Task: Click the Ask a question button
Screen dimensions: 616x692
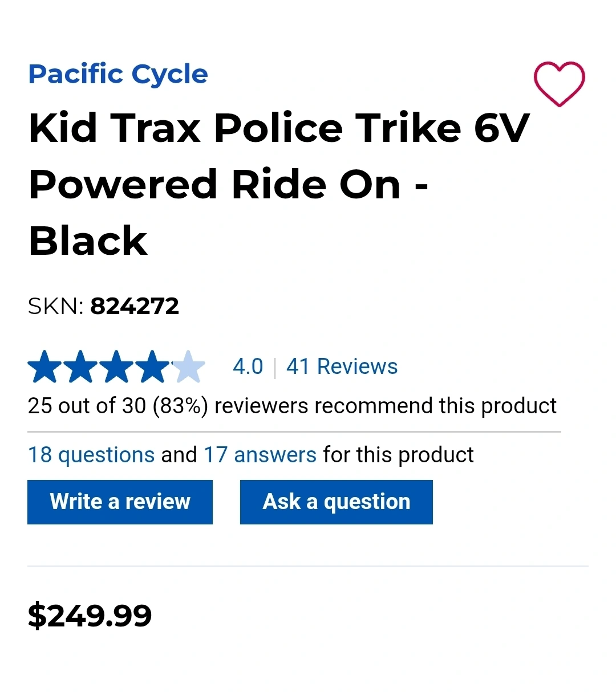Action: point(337,502)
